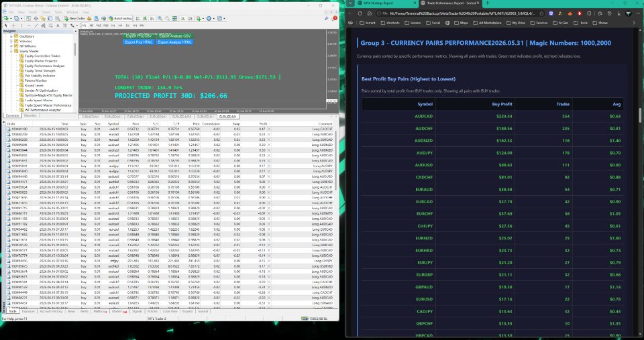Click the tile windows icon in toolbar

[x=174, y=19]
